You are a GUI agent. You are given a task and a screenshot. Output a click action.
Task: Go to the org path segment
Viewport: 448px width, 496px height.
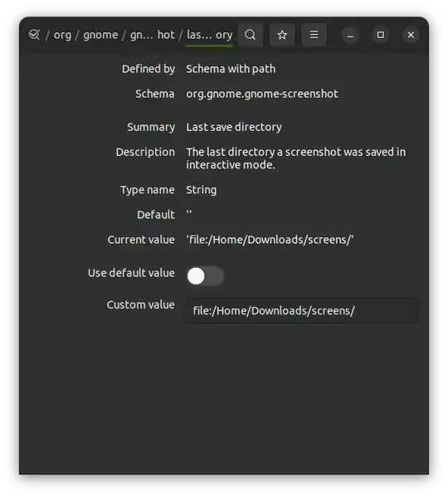(62, 35)
